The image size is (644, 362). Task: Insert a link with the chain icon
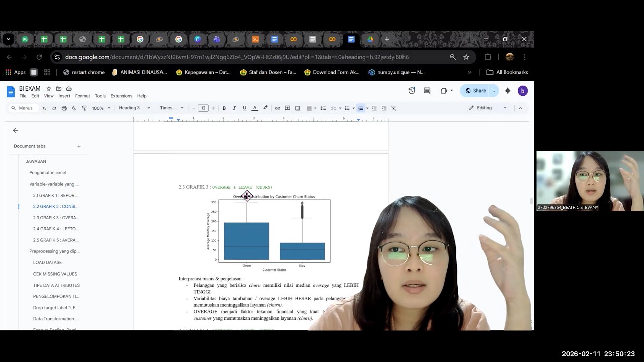(277, 108)
